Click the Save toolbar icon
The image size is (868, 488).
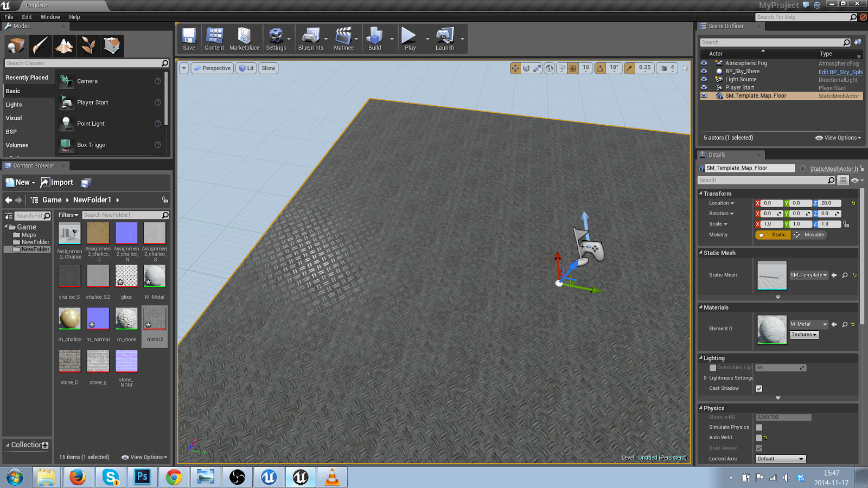click(x=189, y=39)
